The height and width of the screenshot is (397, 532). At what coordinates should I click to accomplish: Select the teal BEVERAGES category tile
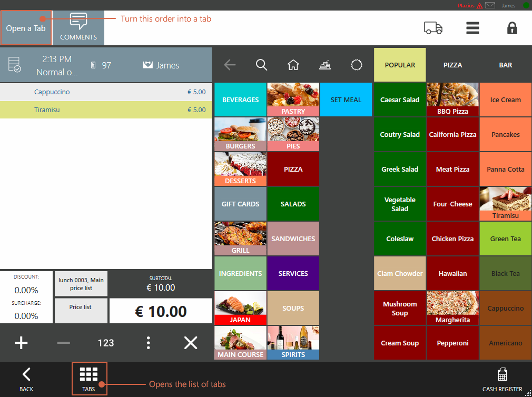click(241, 100)
